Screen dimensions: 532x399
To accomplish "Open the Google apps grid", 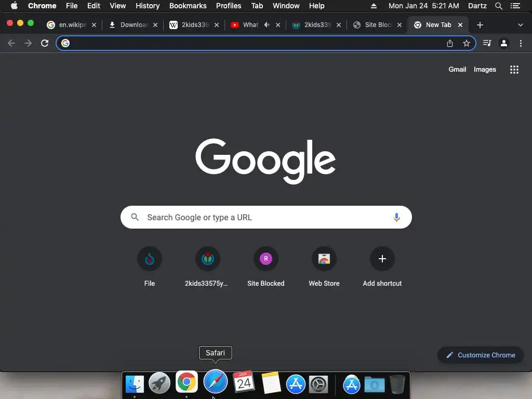I will coord(514,70).
